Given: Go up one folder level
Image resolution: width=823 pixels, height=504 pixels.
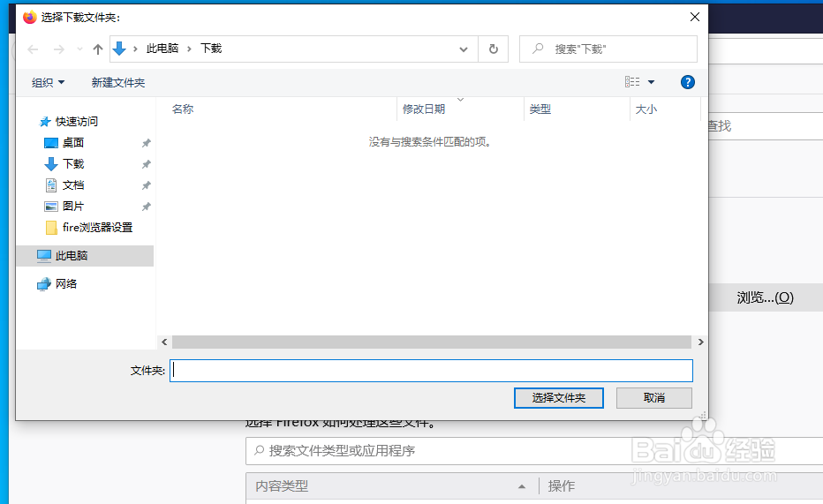Looking at the screenshot, I should pos(98,49).
